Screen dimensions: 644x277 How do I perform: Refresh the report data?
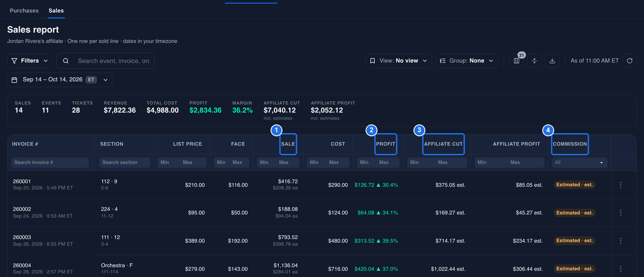(630, 61)
